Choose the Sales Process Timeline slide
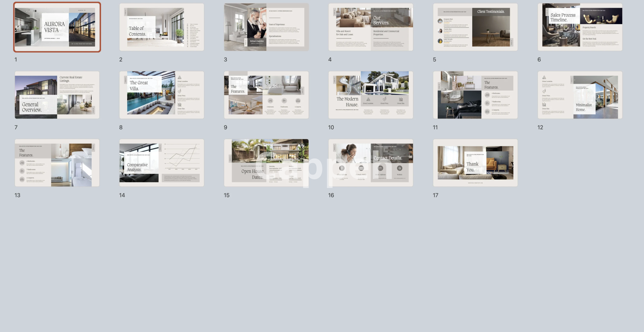 point(580,27)
